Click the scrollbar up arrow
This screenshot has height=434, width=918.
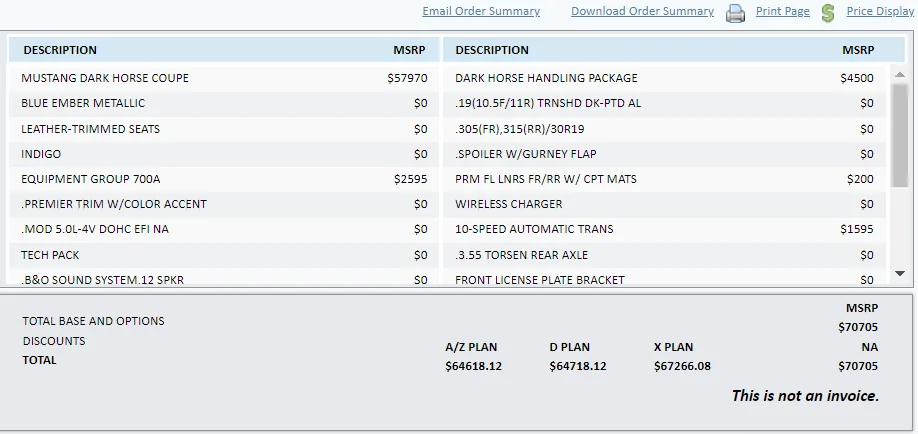(900, 74)
